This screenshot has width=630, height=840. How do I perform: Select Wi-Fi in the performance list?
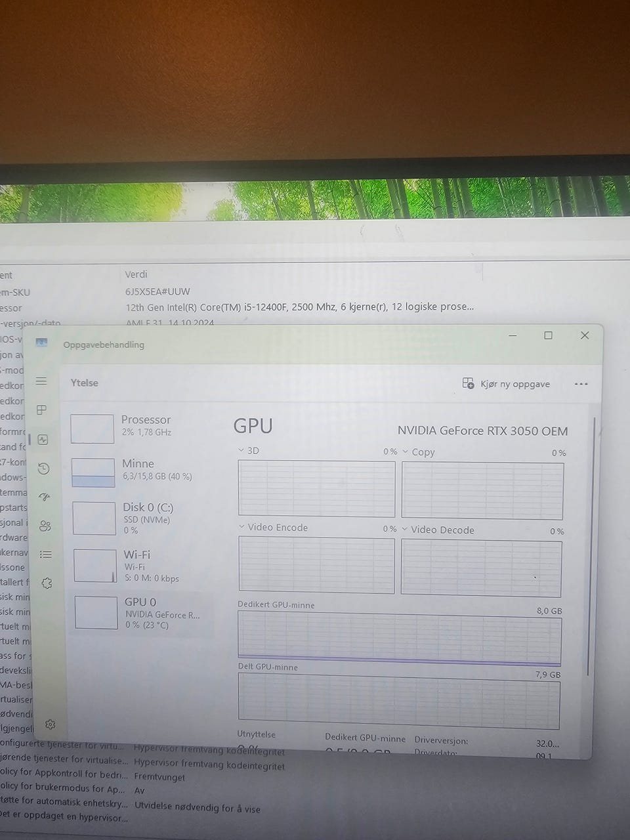141,565
